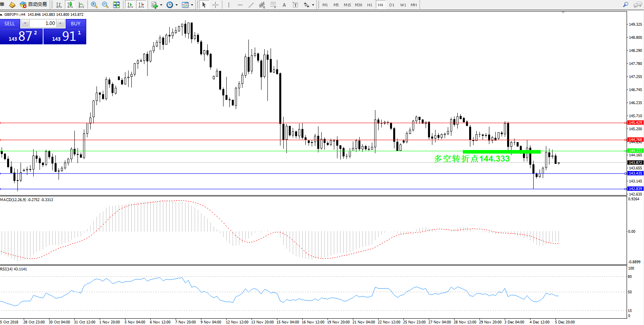Tile chart windows with grid icon
The height and width of the screenshot is (325, 644).
[116, 5]
